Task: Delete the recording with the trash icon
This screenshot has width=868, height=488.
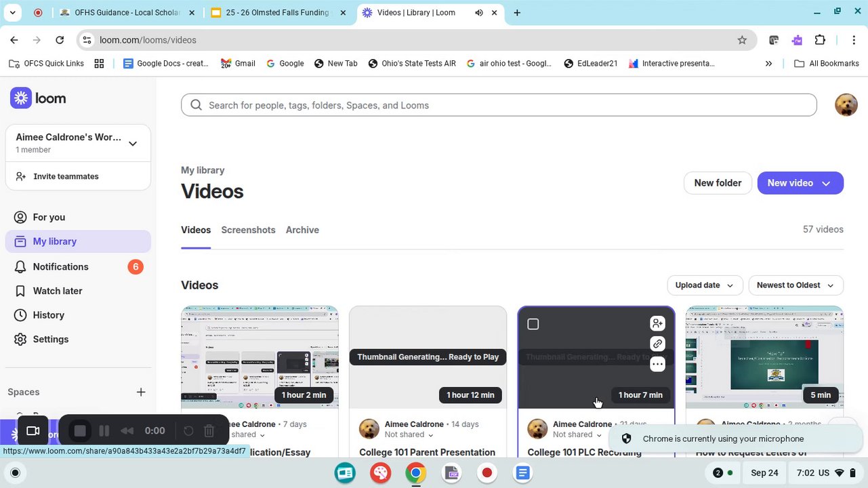Action: (209, 431)
